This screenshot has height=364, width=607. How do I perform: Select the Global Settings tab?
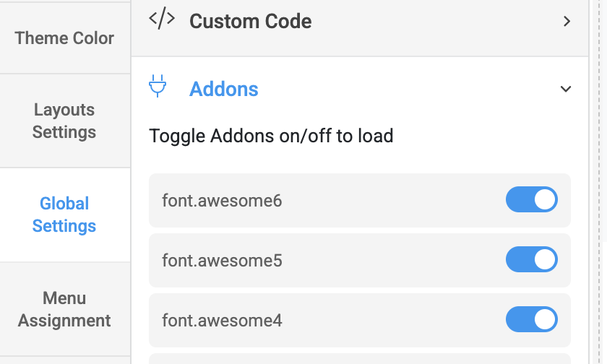click(64, 214)
